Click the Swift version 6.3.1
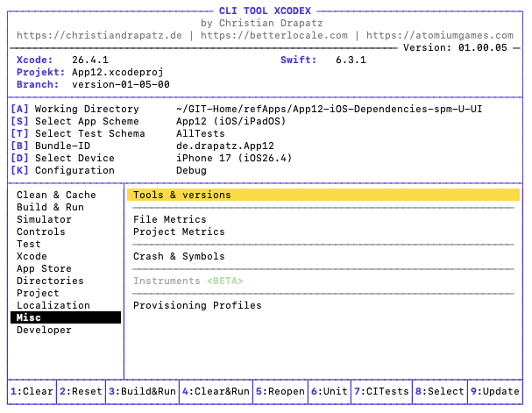 point(351,60)
